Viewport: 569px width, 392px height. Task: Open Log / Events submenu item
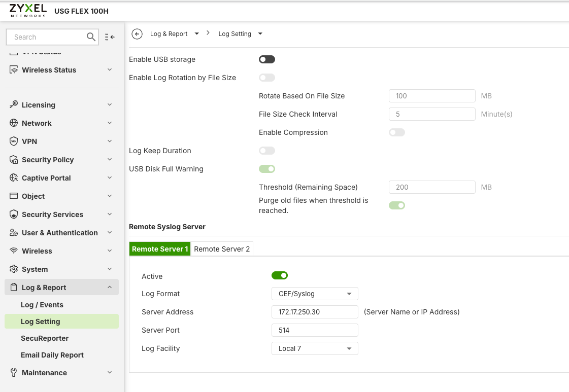pyautogui.click(x=42, y=305)
